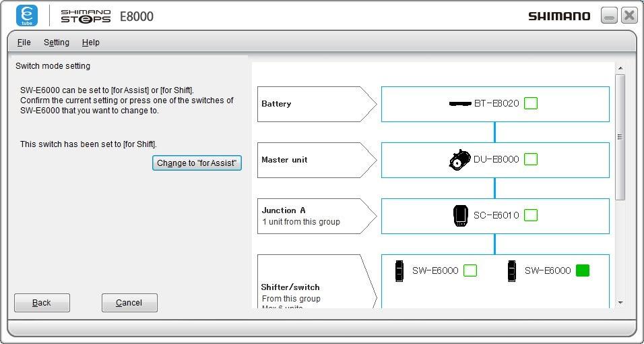
Task: Click the second SW-E6000 switch icon
Action: pyautogui.click(x=511, y=270)
